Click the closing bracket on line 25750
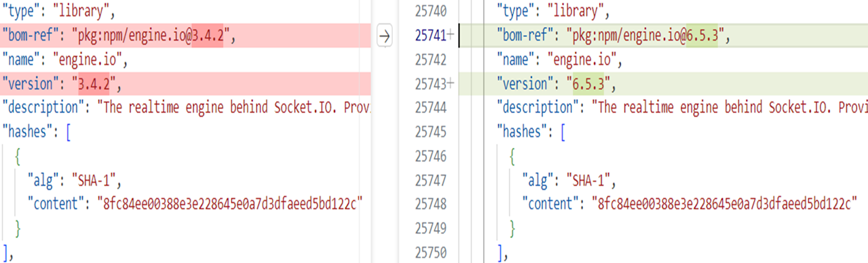The width and height of the screenshot is (868, 263). (502, 252)
